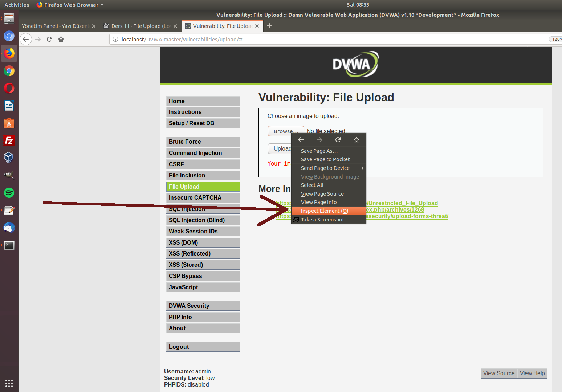Click the Back arrow in the context menu
Image resolution: width=562 pixels, height=392 pixels.
coord(301,140)
